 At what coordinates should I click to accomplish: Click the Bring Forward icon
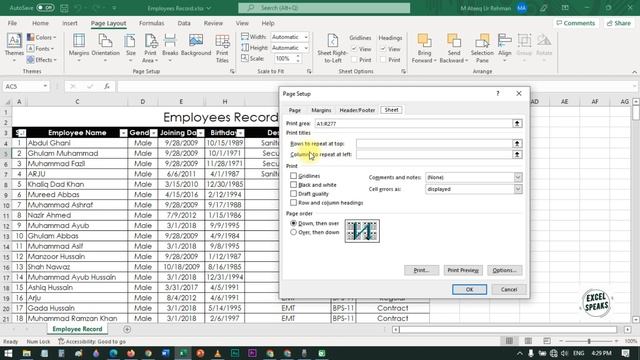(424, 41)
